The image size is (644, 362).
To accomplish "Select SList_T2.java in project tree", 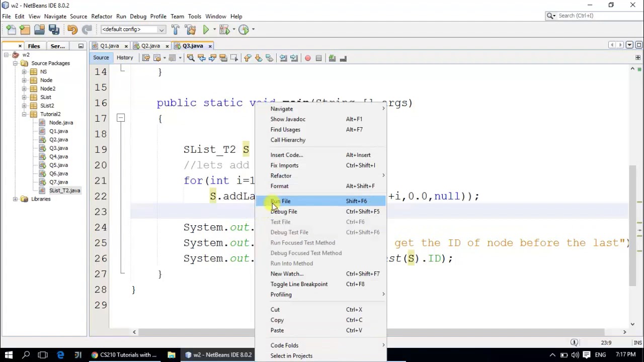I will pyautogui.click(x=64, y=191).
